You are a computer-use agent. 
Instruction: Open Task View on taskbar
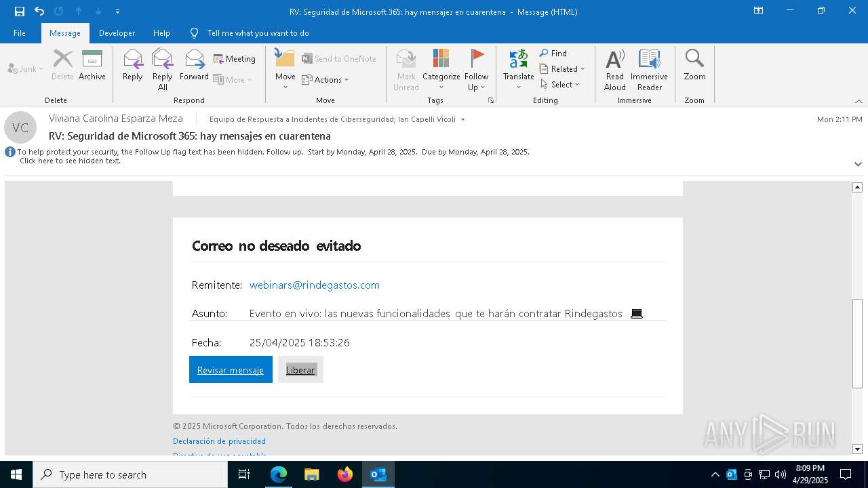coord(244,474)
